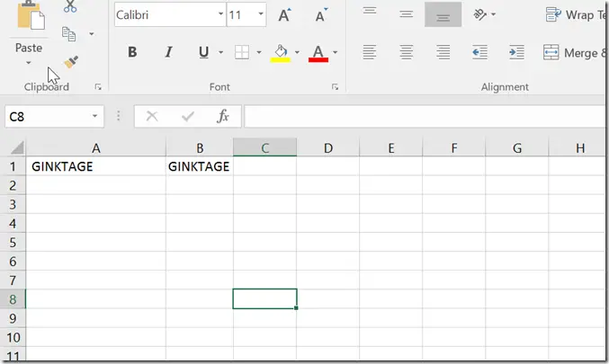The height and width of the screenshot is (364, 609).
Task: Open the Font Color dropdown arrow
Action: click(x=336, y=52)
